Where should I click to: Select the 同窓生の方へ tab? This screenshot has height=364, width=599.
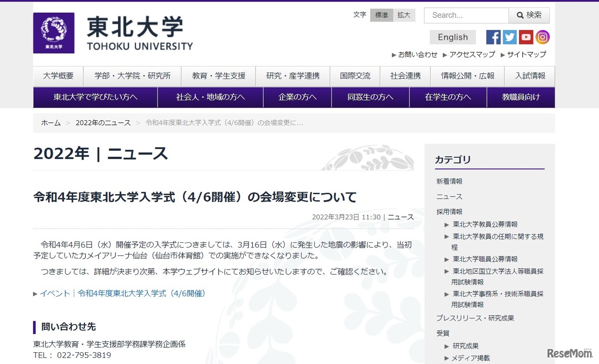tap(371, 97)
